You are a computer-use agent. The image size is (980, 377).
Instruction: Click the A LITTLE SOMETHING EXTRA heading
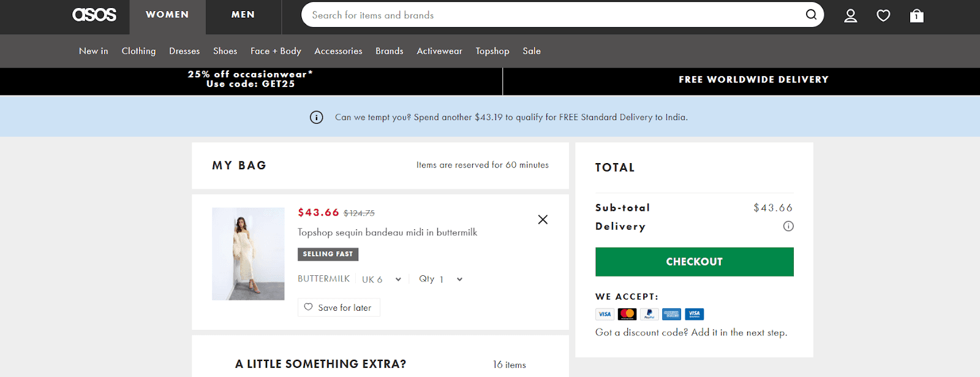pyautogui.click(x=320, y=364)
